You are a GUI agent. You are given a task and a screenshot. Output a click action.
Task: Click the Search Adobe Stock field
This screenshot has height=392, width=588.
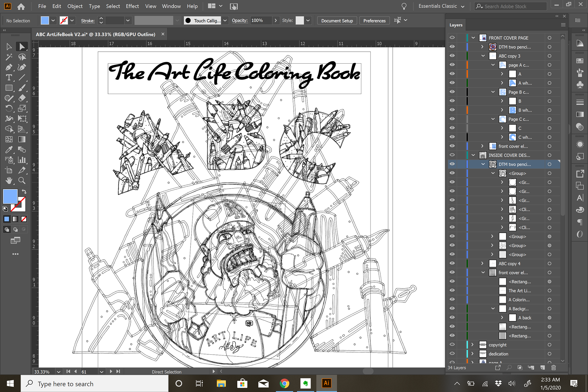coord(511,6)
